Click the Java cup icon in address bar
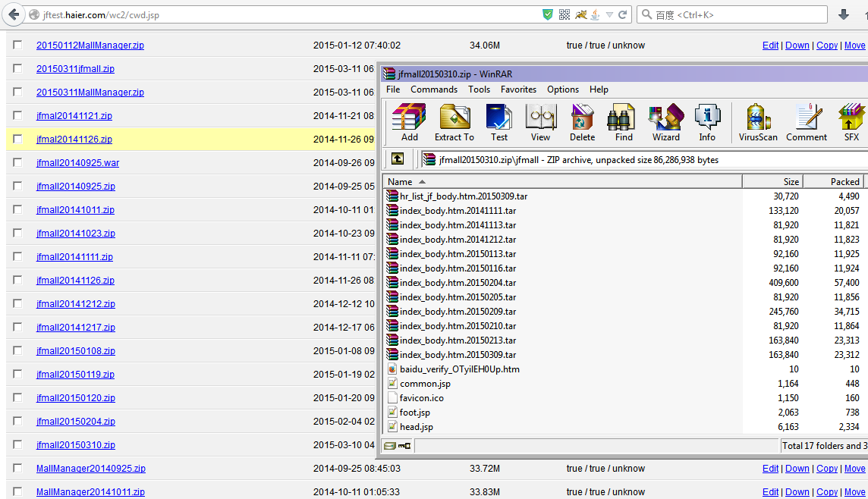 (596, 15)
